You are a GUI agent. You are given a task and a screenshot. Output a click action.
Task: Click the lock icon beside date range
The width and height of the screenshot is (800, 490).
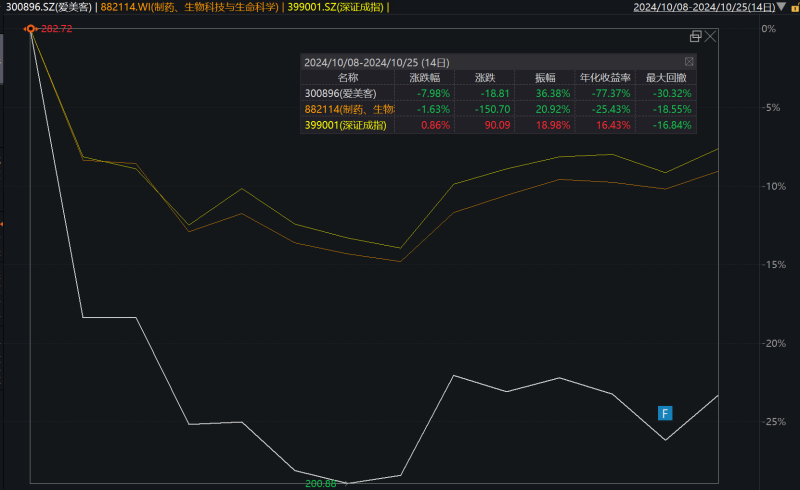point(795,8)
